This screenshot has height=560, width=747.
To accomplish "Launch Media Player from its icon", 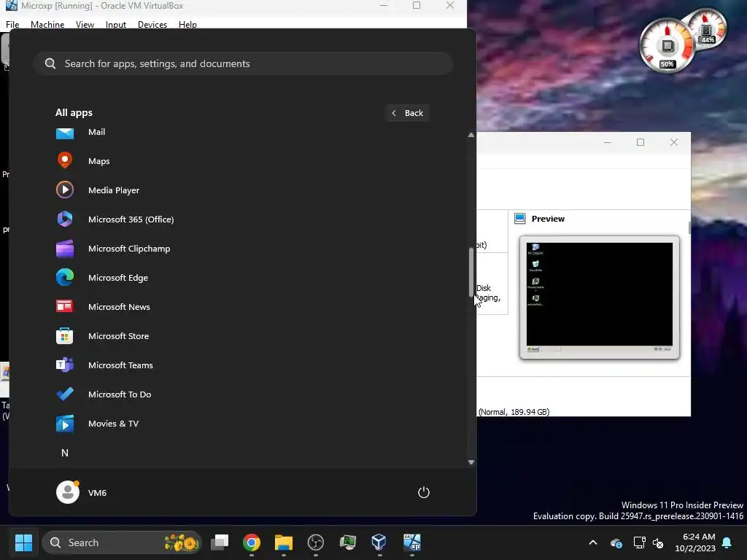I will click(x=65, y=190).
